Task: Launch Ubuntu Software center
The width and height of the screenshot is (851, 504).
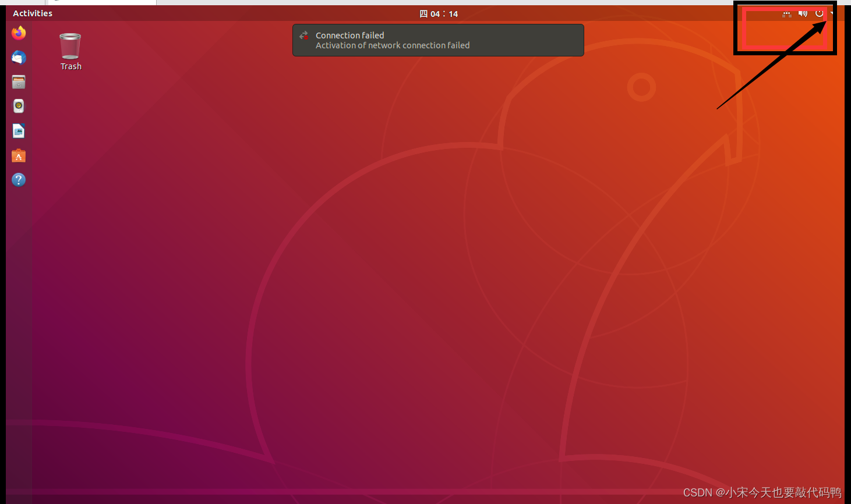Action: (18, 155)
